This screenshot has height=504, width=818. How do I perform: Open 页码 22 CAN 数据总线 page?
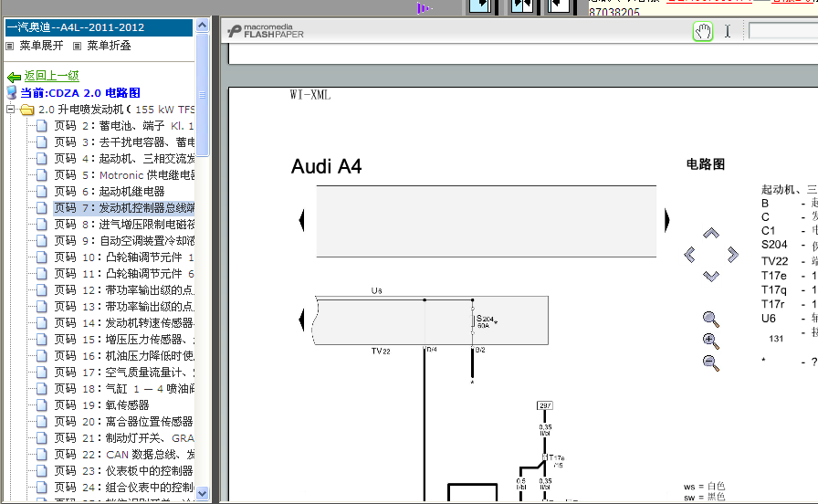[x=124, y=455]
